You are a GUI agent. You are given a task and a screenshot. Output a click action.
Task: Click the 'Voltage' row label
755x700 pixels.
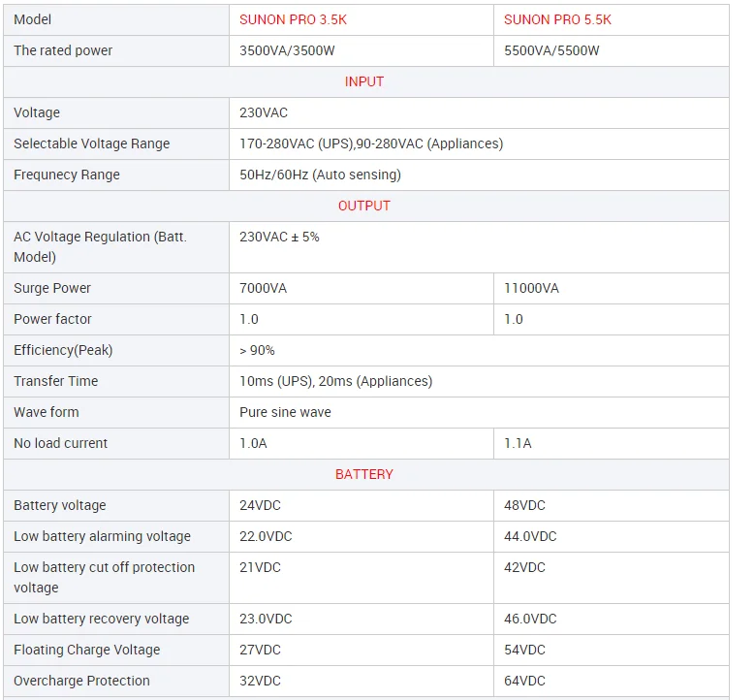tap(37, 112)
